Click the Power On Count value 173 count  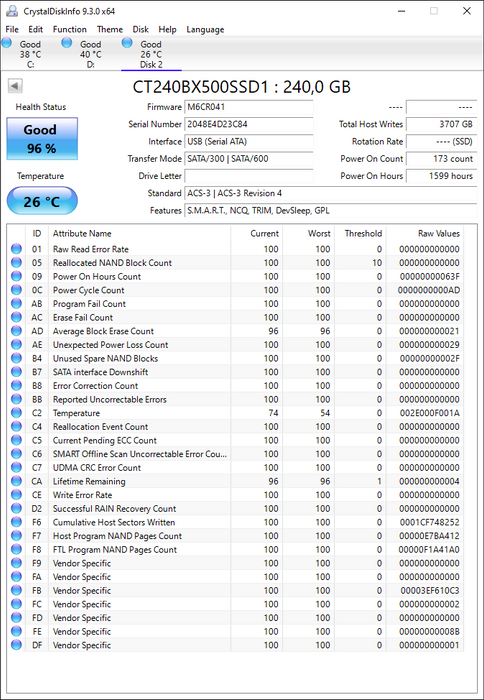click(441, 158)
